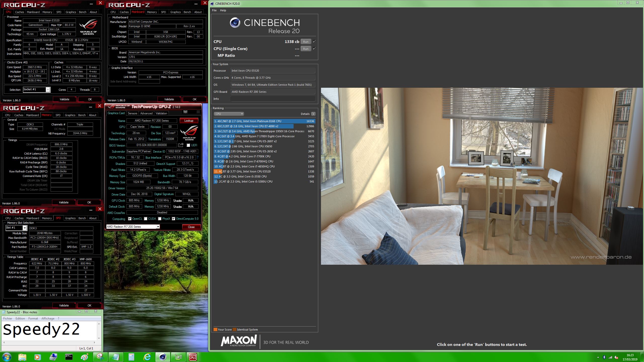644x362 pixels.
Task: Switch to the Advanced tab in GPU-Z
Action: click(146, 113)
